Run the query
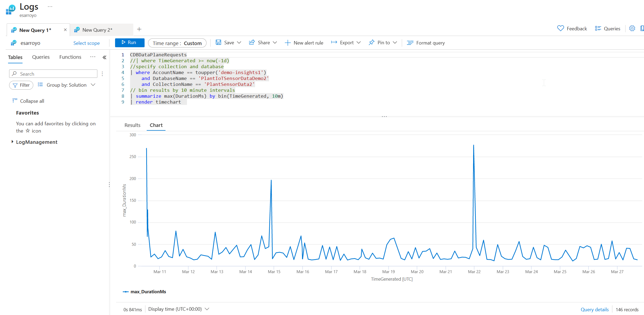644x315 pixels. coord(130,42)
